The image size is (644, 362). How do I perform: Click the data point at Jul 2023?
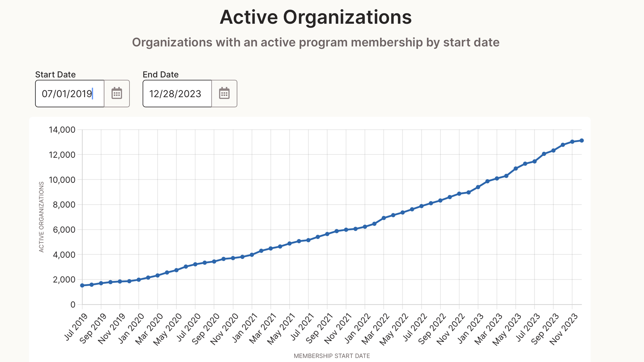pos(535,162)
